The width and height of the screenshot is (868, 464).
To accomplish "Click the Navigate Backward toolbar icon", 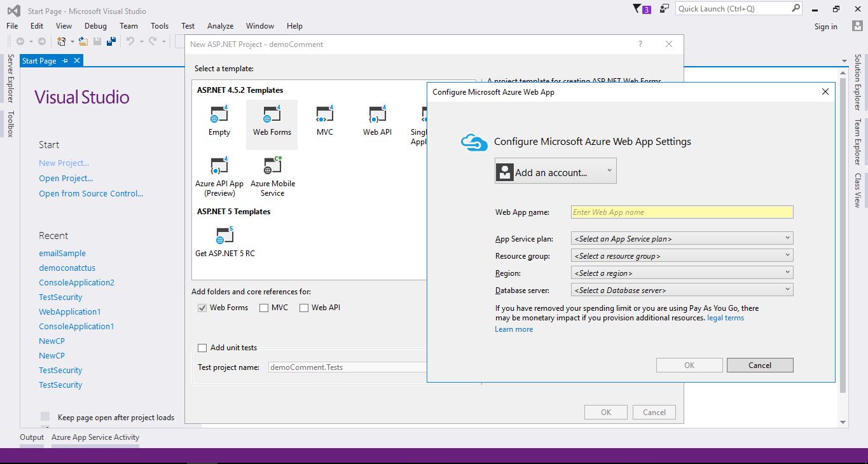I will (20, 41).
